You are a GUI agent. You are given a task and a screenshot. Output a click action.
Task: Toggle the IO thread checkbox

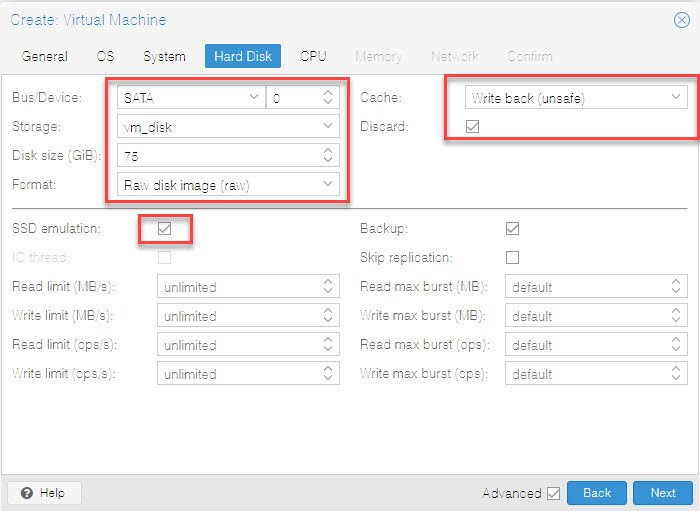point(164,258)
